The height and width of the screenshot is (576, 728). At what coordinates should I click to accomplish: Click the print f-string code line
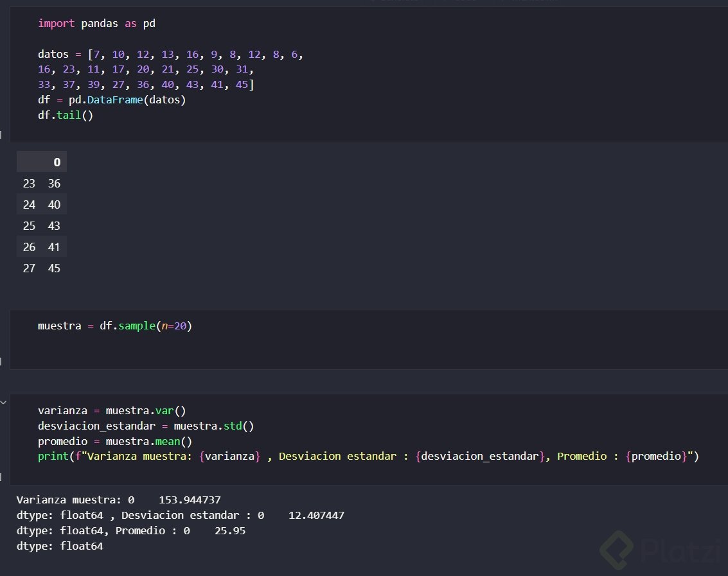click(x=368, y=457)
